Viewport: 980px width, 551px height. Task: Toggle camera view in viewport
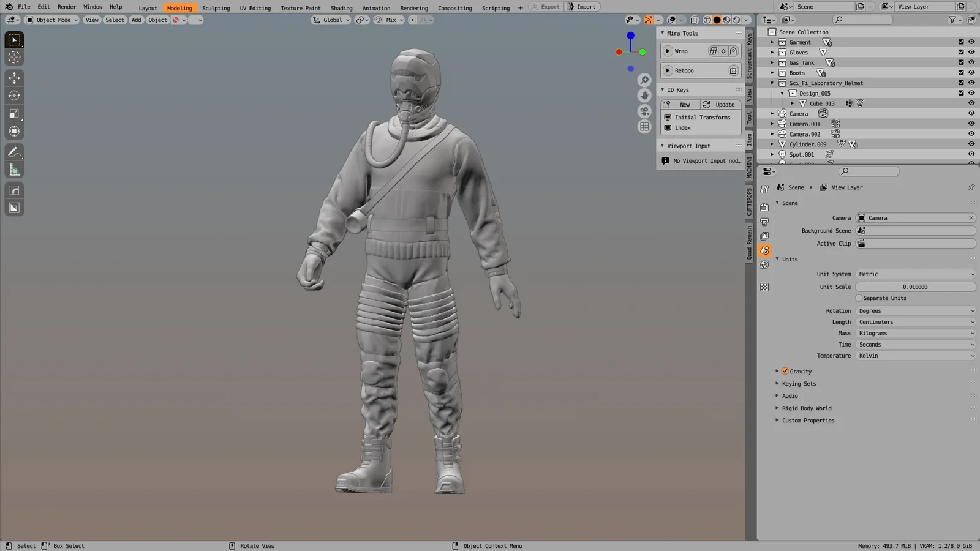(644, 111)
